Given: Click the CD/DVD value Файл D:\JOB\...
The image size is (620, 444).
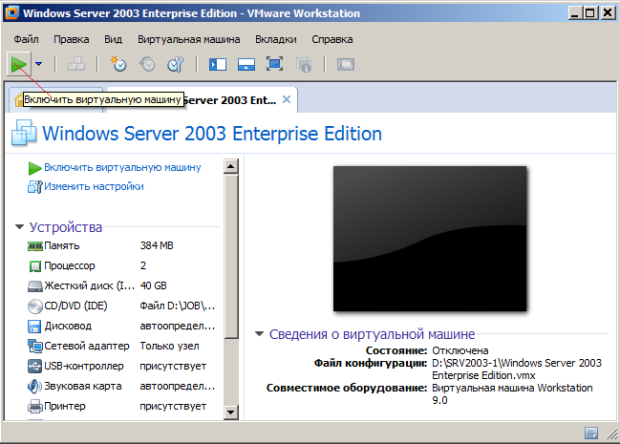Looking at the screenshot, I should tap(177, 306).
